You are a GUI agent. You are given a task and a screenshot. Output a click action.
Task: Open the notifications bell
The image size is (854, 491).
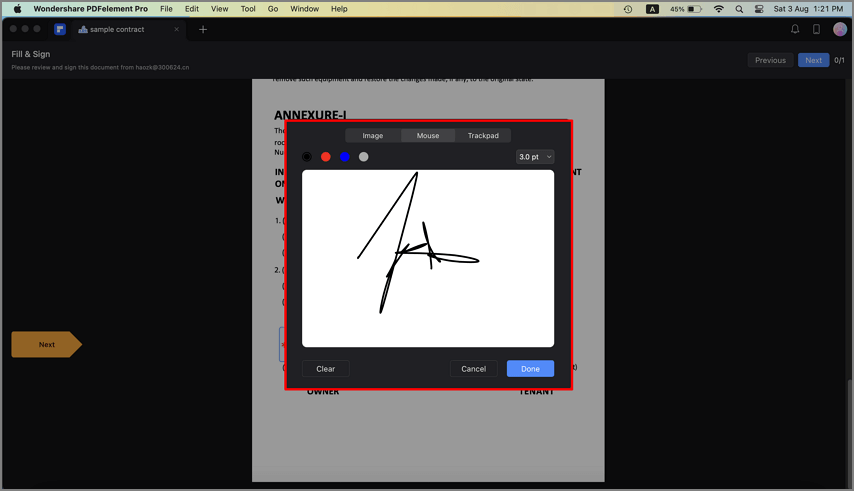coord(795,29)
